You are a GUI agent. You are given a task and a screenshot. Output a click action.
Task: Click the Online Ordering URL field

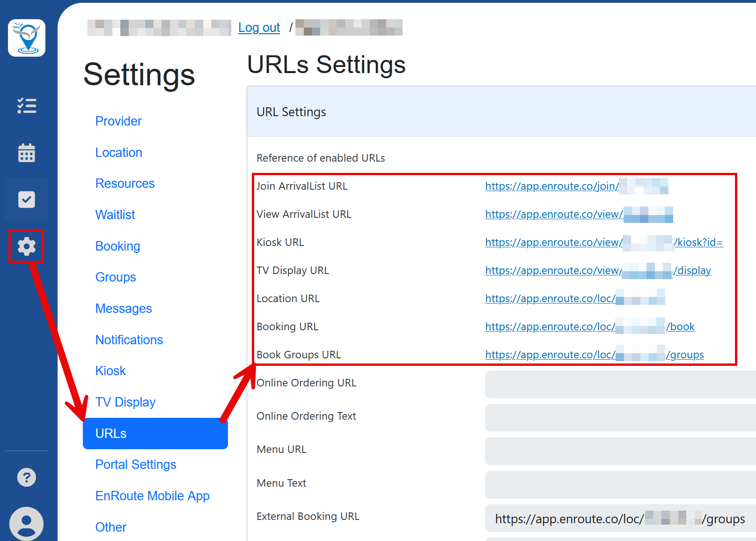(x=621, y=385)
